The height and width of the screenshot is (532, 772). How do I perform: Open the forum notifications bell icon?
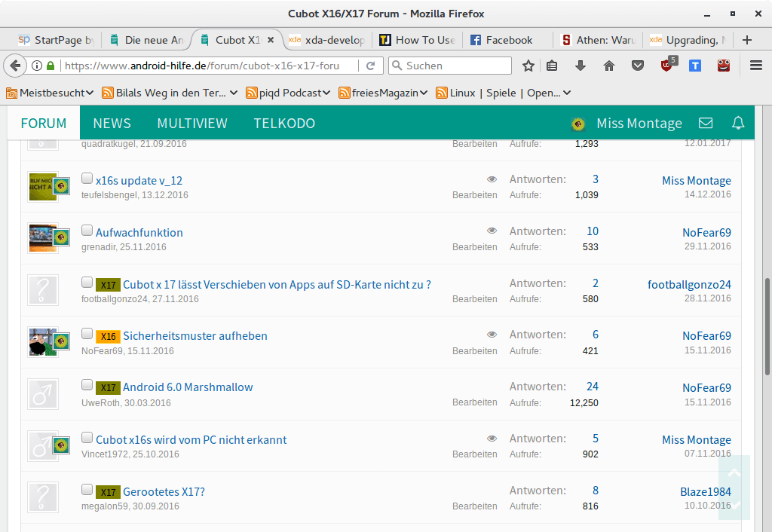(x=738, y=123)
